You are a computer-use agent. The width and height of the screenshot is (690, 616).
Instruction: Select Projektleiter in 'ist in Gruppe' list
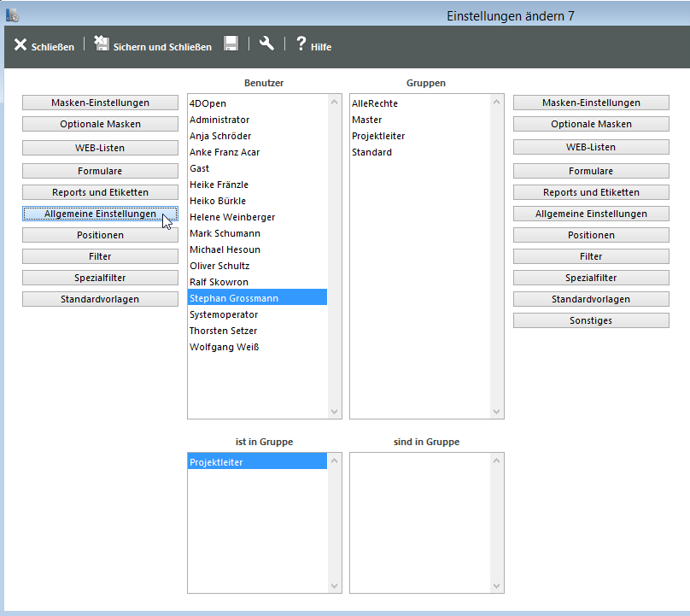pos(217,462)
